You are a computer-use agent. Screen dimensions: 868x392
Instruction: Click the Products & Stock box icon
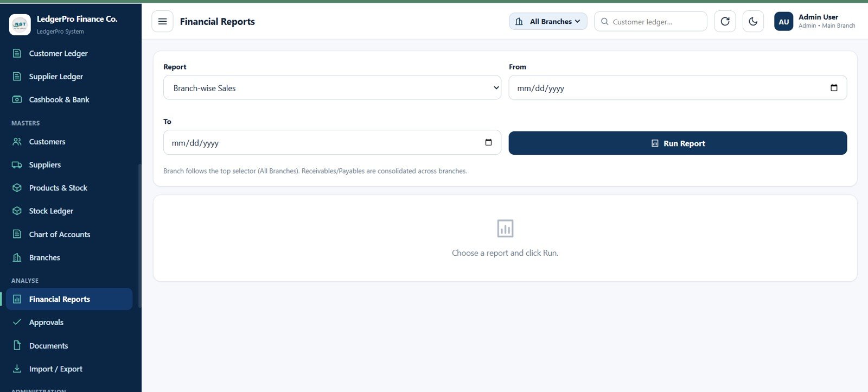pos(17,188)
